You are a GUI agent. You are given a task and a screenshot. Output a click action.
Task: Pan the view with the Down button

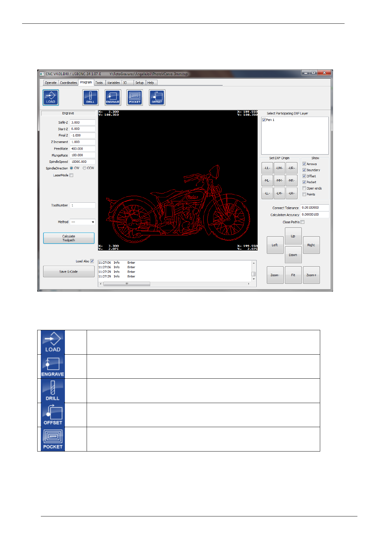[293, 255]
